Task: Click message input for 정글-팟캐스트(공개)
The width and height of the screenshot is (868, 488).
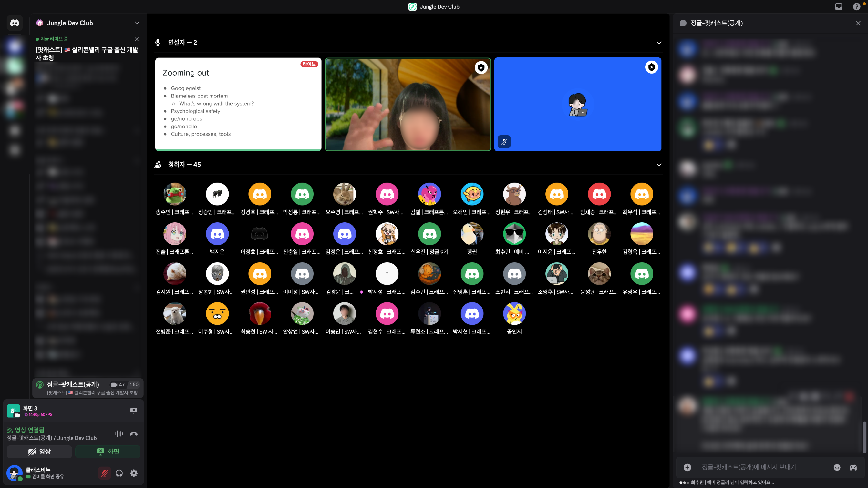Action: click(x=761, y=467)
